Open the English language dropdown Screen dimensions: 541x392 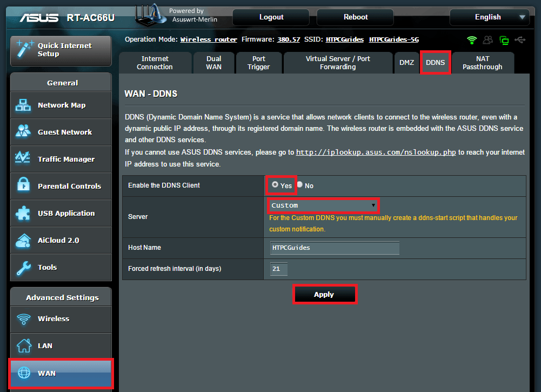click(489, 17)
